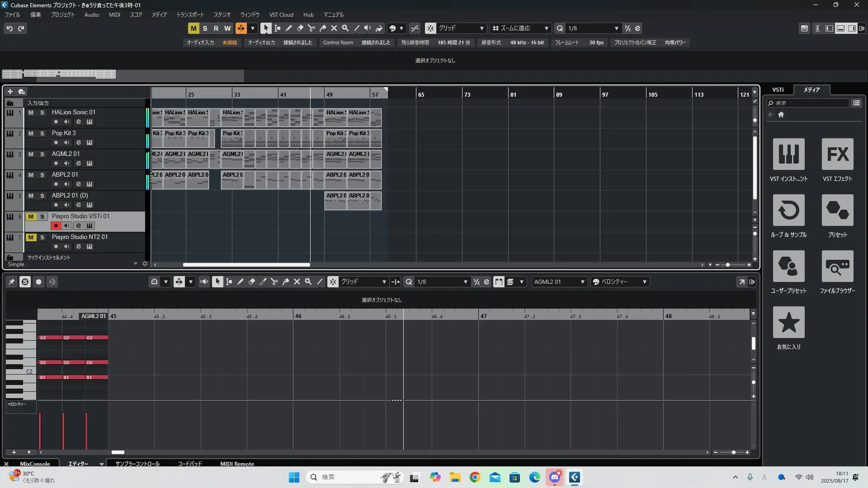Open the MIDI menu
868x488 pixels.
pyautogui.click(x=114, y=15)
